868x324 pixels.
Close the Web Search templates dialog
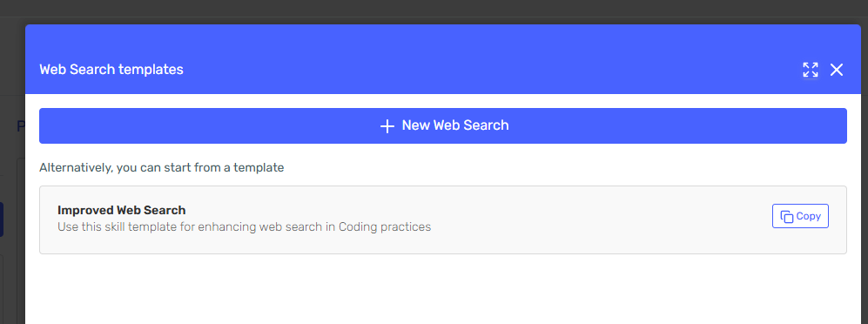pyautogui.click(x=837, y=70)
